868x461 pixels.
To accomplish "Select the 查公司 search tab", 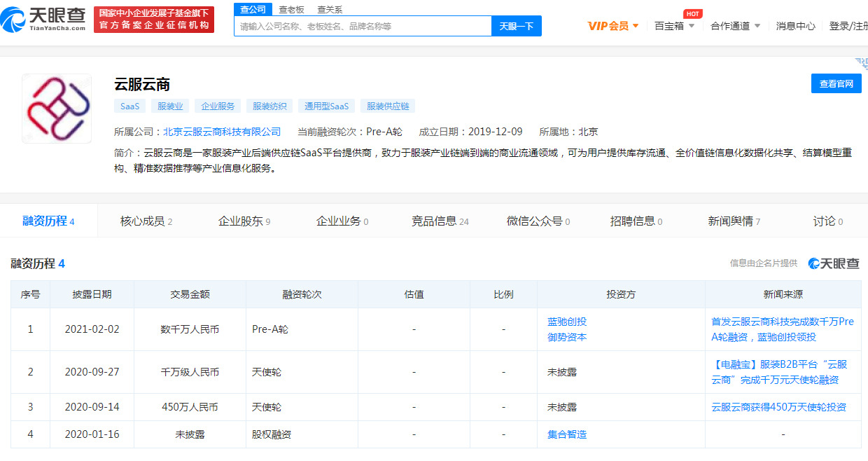I will click(x=253, y=9).
